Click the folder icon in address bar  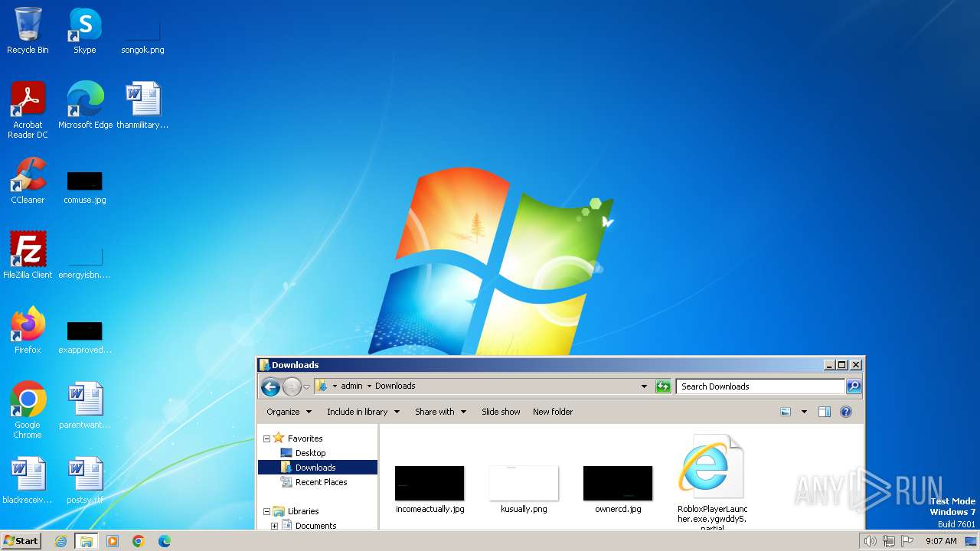click(322, 386)
